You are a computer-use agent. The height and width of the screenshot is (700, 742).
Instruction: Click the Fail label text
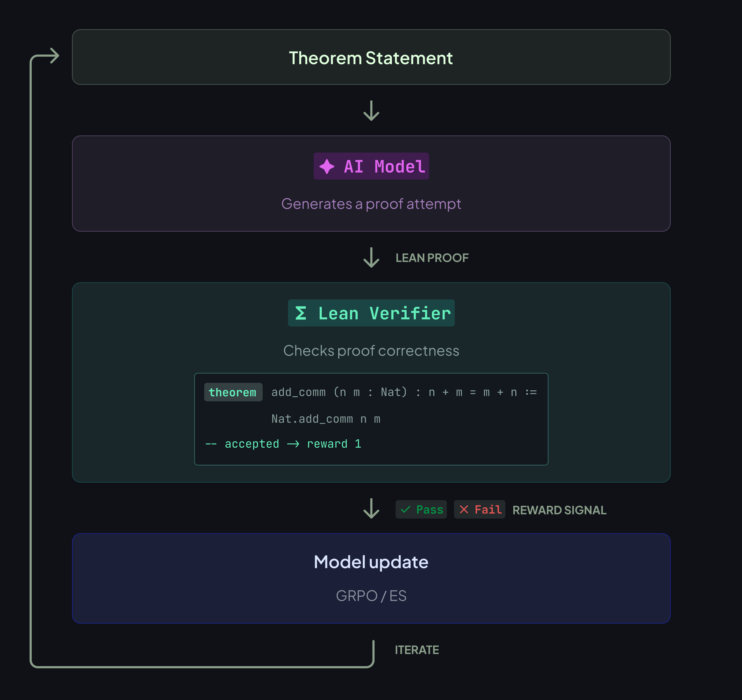(x=488, y=510)
